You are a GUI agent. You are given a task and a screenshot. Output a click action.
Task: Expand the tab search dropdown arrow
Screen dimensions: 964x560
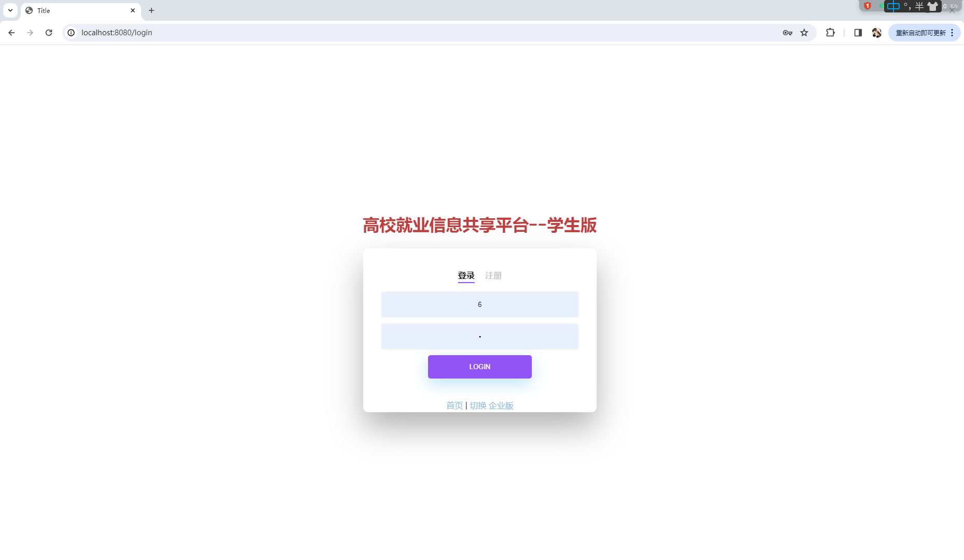[10, 10]
